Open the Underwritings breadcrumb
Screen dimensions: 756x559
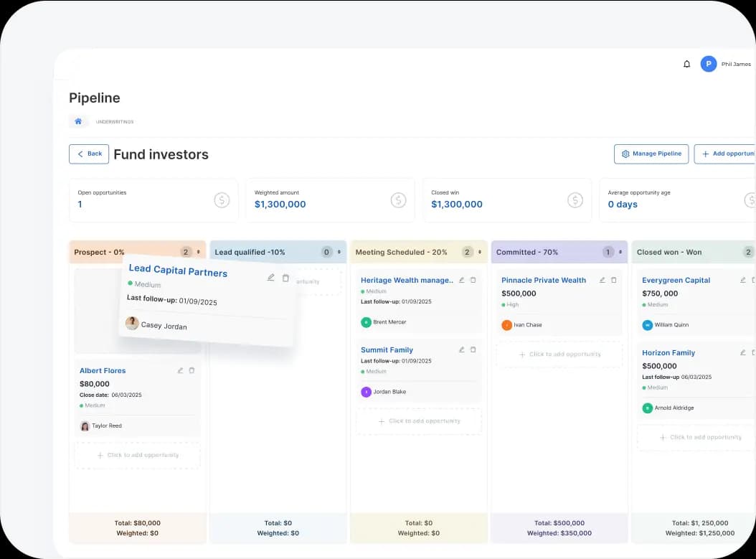click(115, 122)
